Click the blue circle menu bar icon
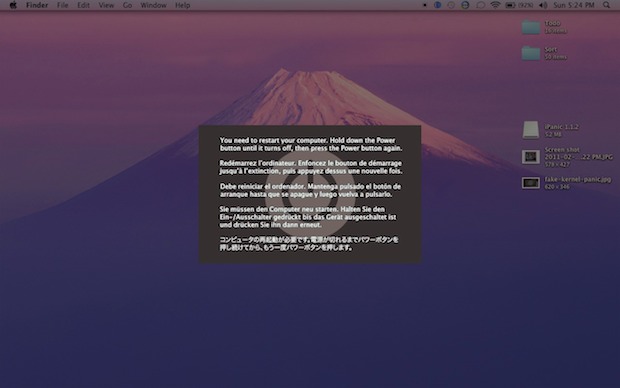This screenshot has width=620, height=388. (437, 5)
